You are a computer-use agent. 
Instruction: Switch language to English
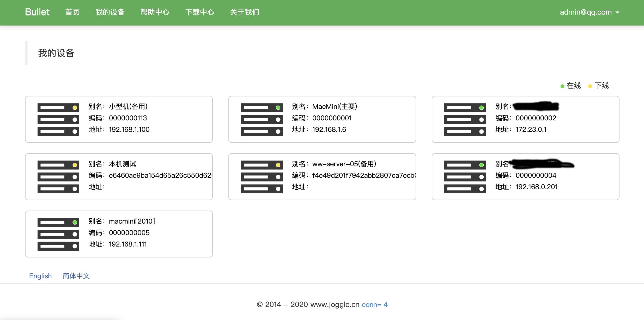pyautogui.click(x=40, y=276)
